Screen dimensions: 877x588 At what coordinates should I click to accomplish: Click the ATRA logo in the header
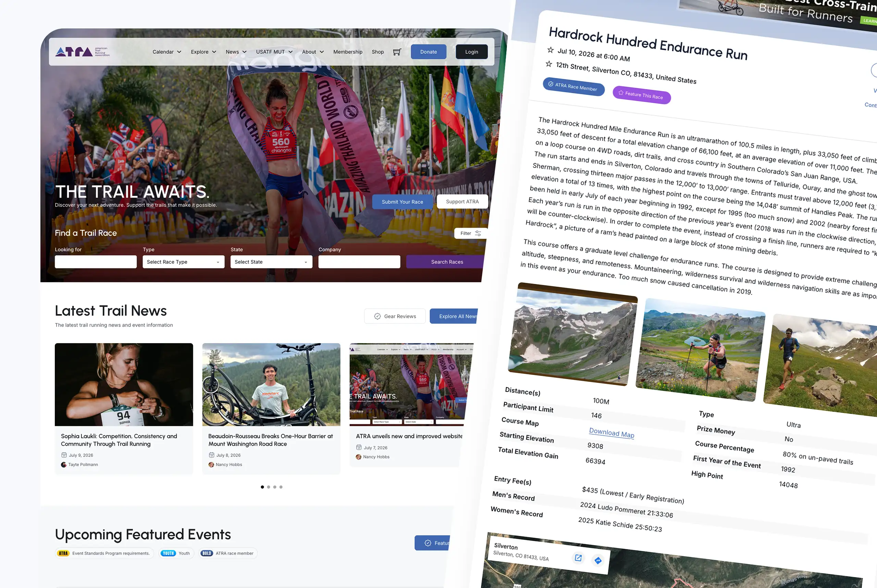coord(82,52)
